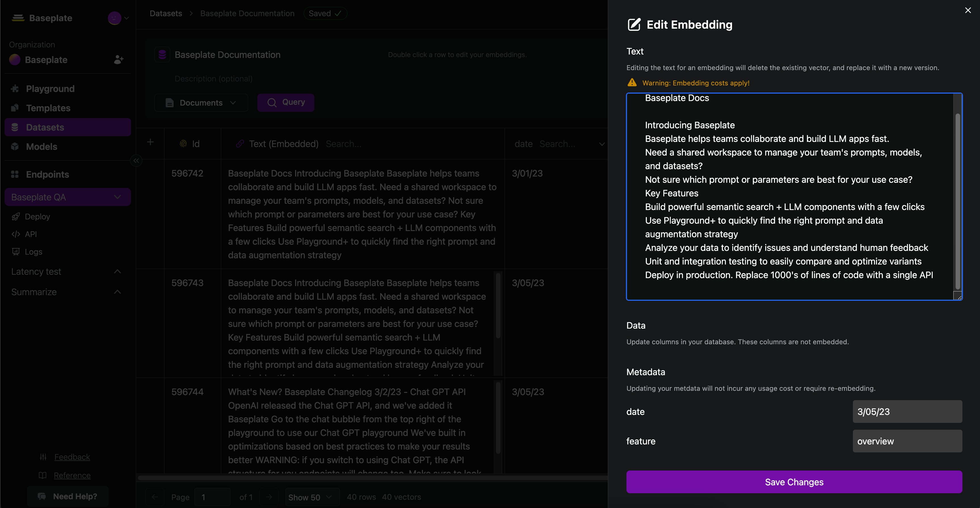
Task: Open Models section in sidebar
Action: (41, 146)
